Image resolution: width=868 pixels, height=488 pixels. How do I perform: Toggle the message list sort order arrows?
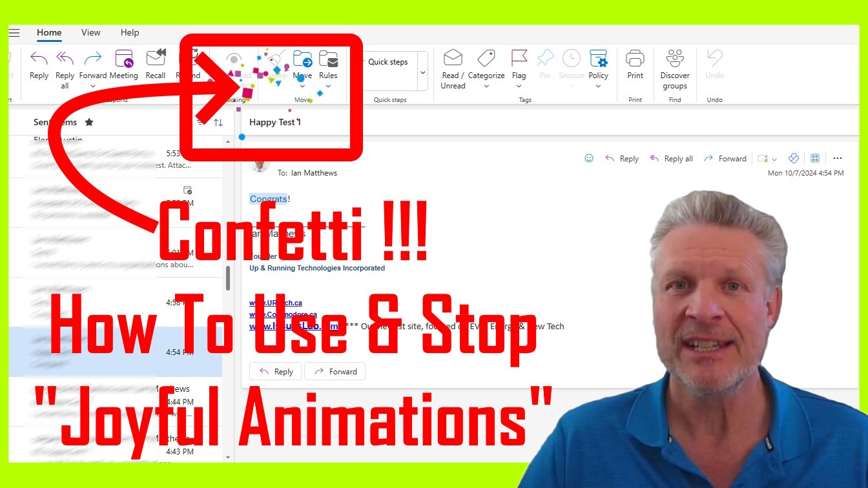tap(218, 122)
